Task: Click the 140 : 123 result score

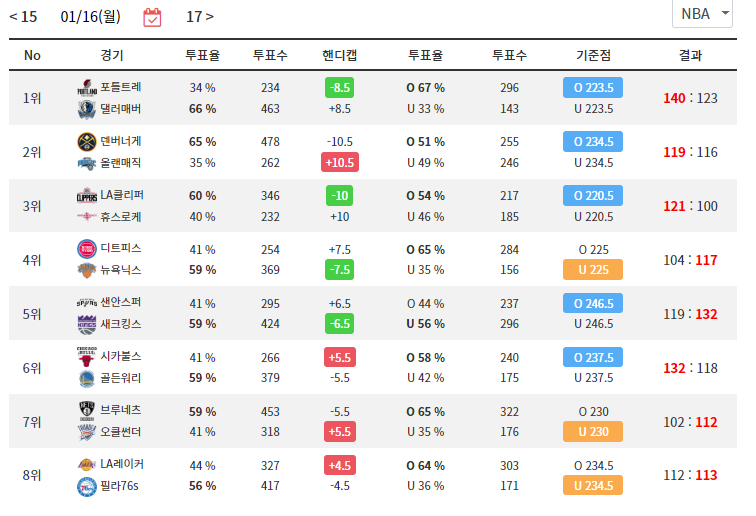Action: (x=690, y=98)
